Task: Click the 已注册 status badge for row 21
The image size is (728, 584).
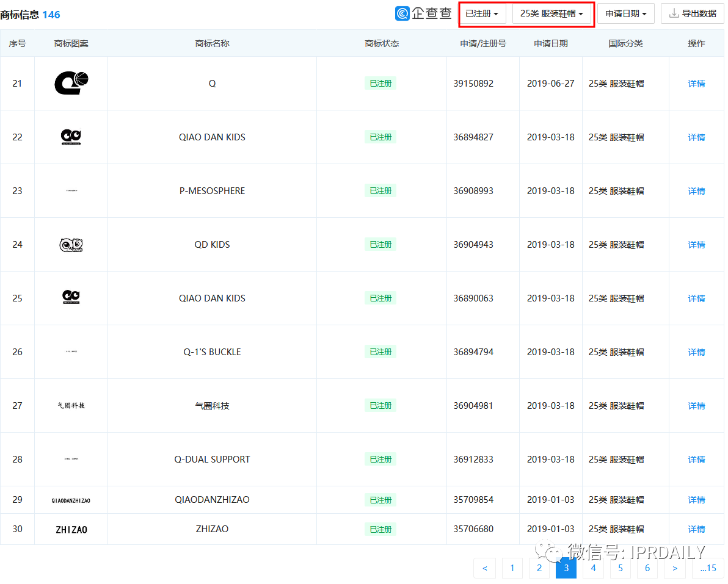Action: [380, 84]
